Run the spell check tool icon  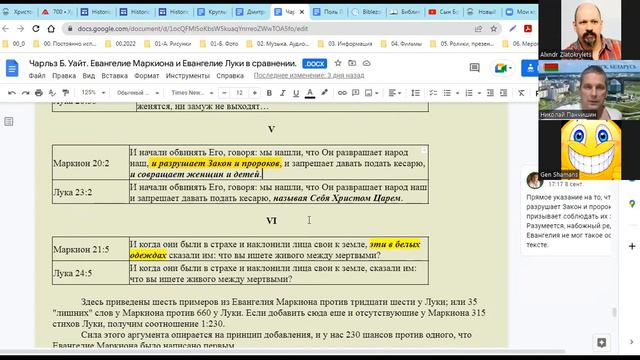click(52, 93)
